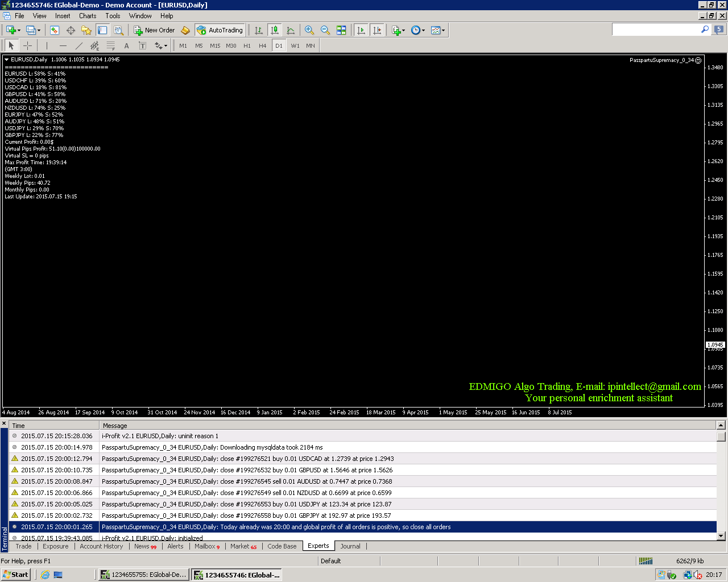728x582 pixels.
Task: Toggle chart auto scroll
Action: pos(361,30)
